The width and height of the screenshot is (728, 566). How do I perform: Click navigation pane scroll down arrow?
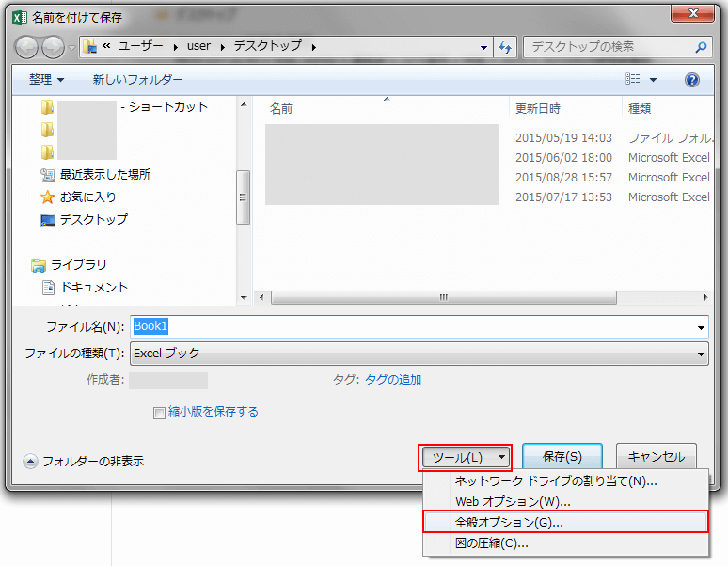[244, 297]
